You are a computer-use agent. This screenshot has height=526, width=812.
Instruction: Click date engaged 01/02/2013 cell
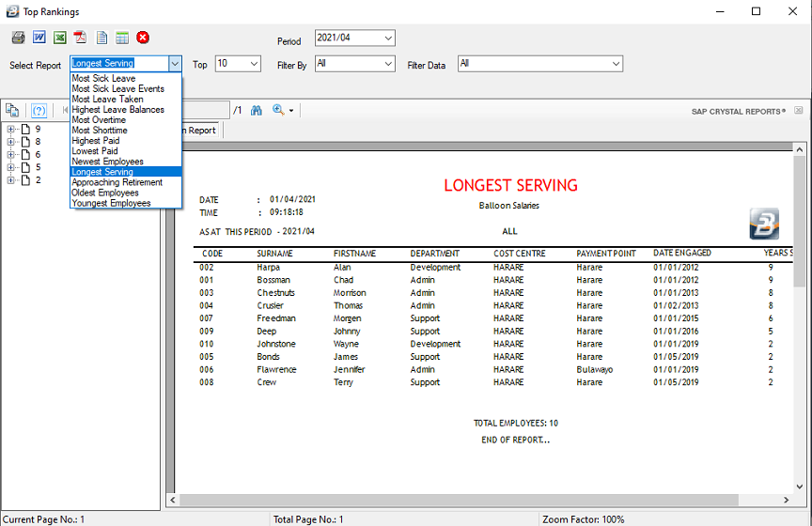pos(676,305)
